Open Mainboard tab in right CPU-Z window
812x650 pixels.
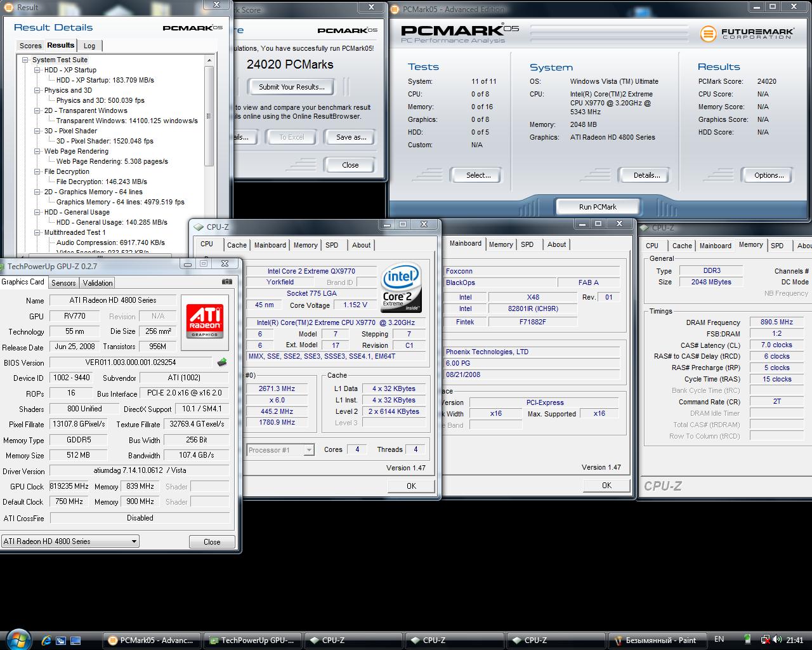click(716, 246)
